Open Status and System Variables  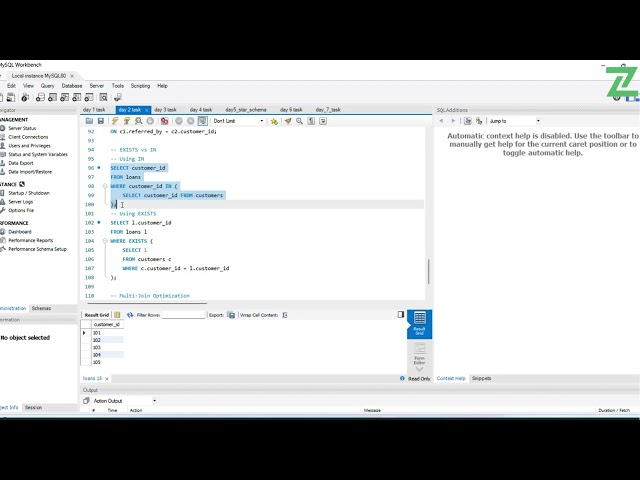(38, 154)
